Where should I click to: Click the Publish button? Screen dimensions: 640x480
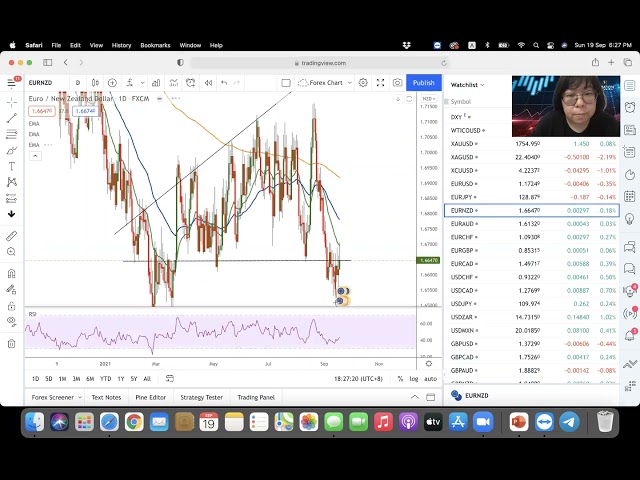point(424,83)
